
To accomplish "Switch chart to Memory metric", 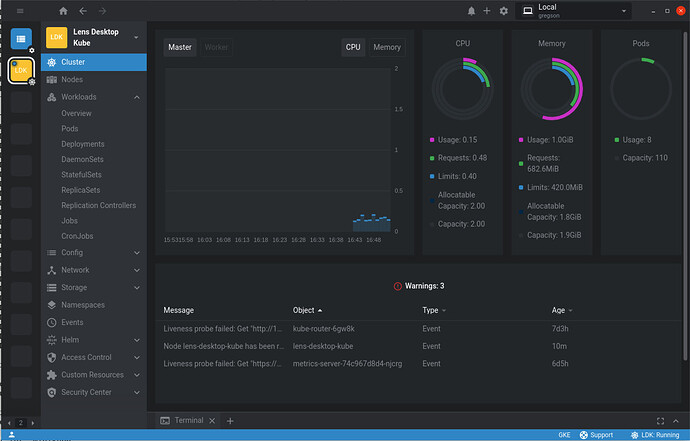I will pos(387,47).
